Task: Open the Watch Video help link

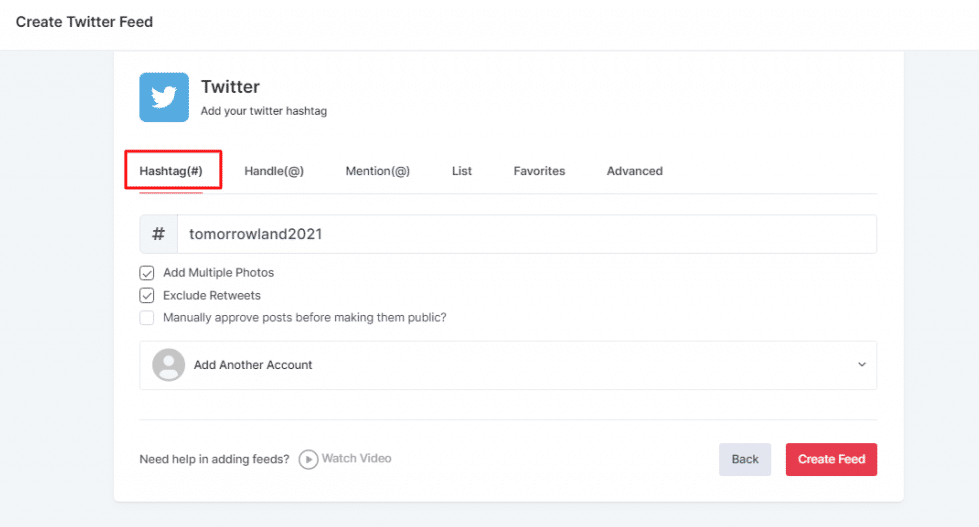Action: tap(346, 459)
